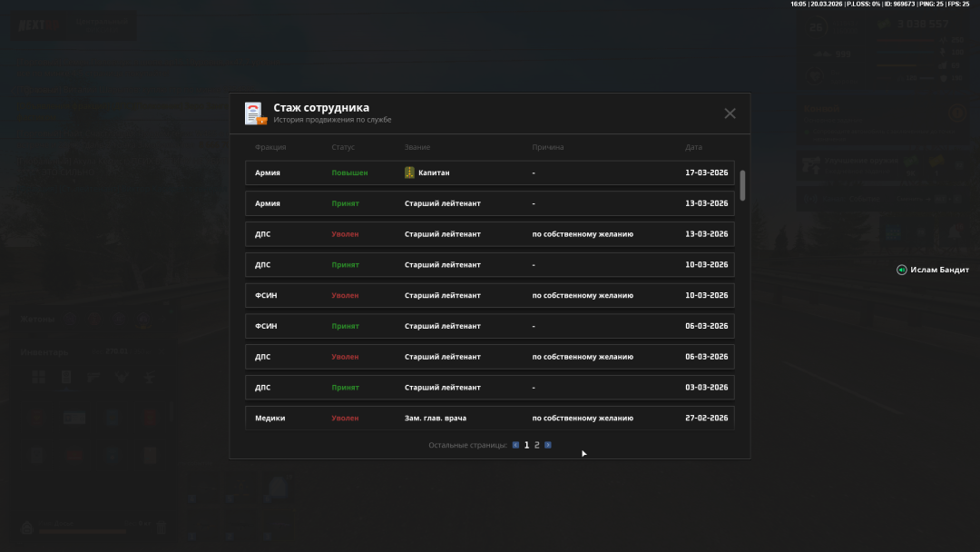Image resolution: width=980 pixels, height=552 pixels.
Task: Click the employee record document icon
Action: [255, 113]
